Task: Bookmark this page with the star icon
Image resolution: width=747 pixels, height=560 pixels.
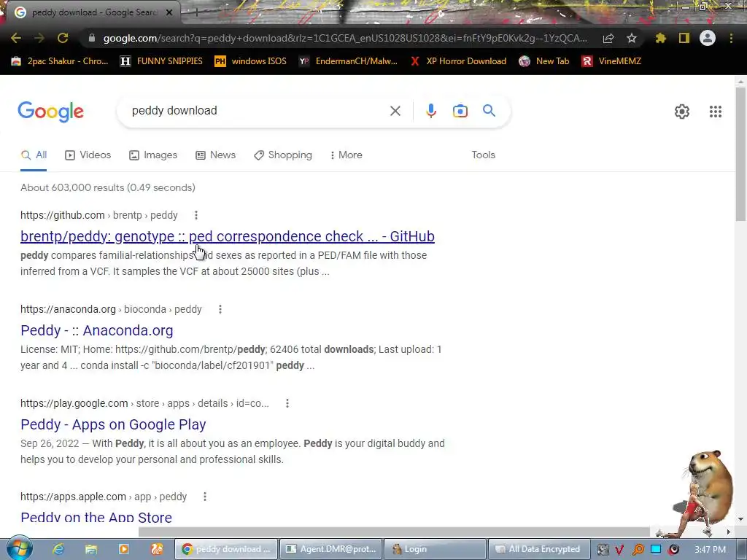Action: (631, 38)
